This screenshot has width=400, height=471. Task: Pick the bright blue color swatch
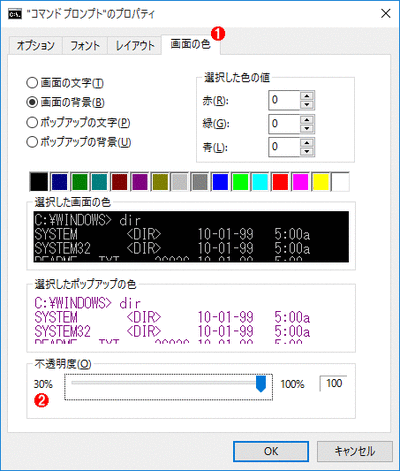coord(220,182)
